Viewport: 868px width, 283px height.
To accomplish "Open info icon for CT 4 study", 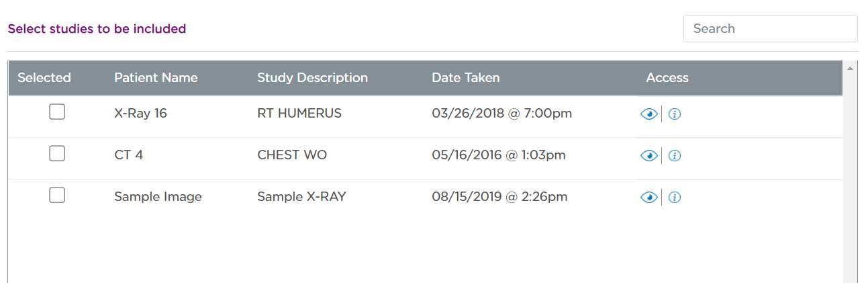I will pos(675,156).
